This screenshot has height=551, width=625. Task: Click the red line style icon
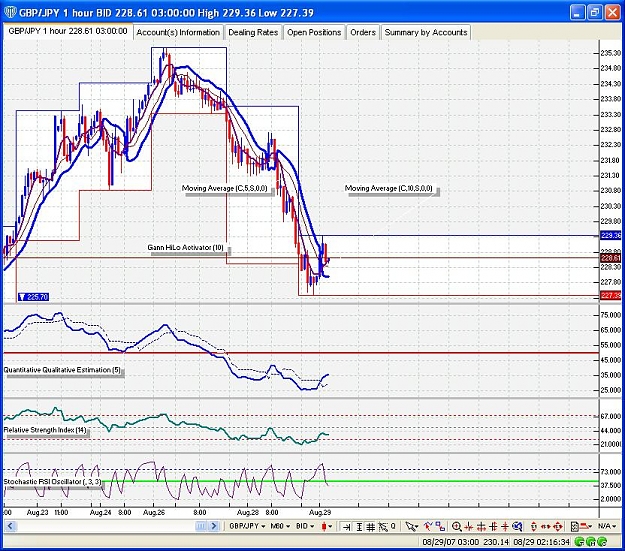(585, 527)
